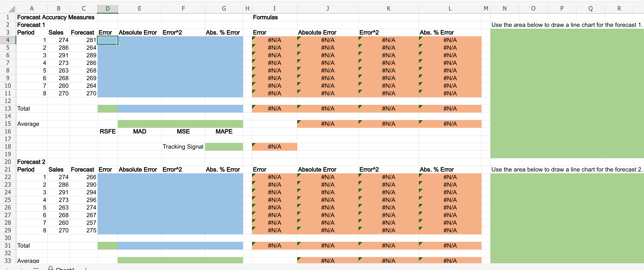
Task: Click the Sheet1 lock icon
Action: pos(50,268)
